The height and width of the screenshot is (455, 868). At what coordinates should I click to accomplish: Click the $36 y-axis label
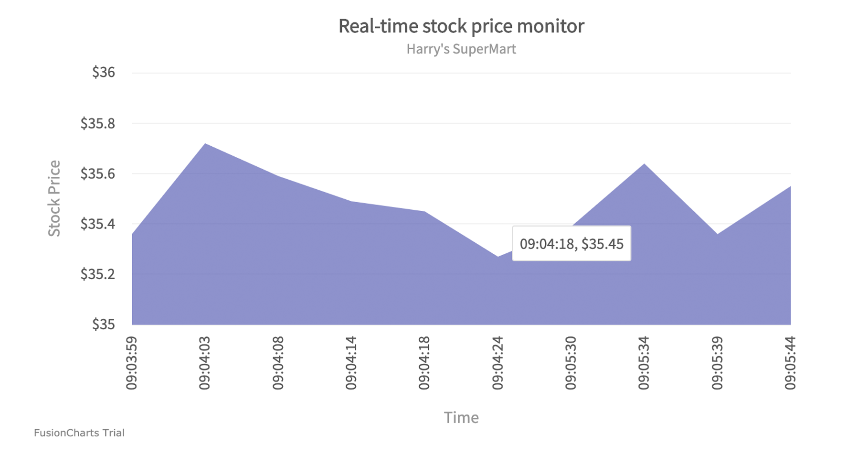pos(104,73)
